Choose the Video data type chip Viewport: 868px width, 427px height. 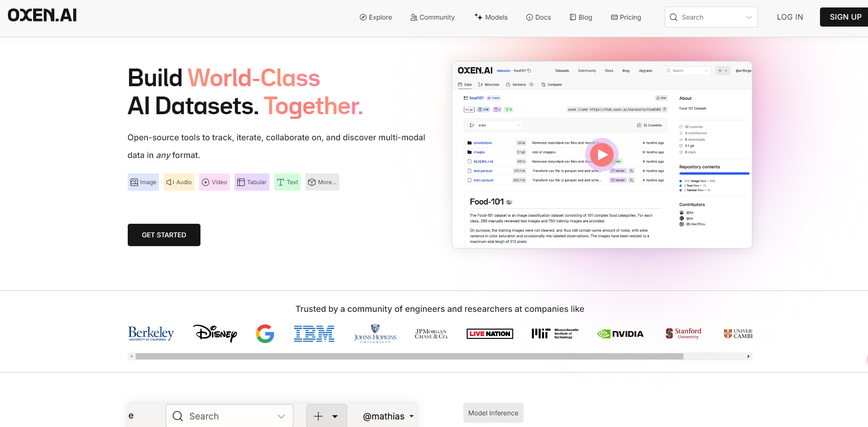point(214,182)
